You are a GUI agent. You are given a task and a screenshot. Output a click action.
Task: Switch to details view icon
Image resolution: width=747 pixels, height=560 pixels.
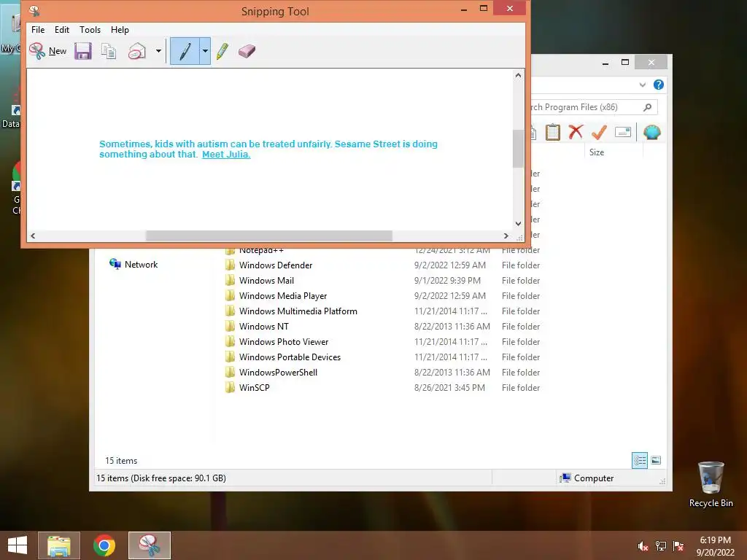pyautogui.click(x=639, y=460)
